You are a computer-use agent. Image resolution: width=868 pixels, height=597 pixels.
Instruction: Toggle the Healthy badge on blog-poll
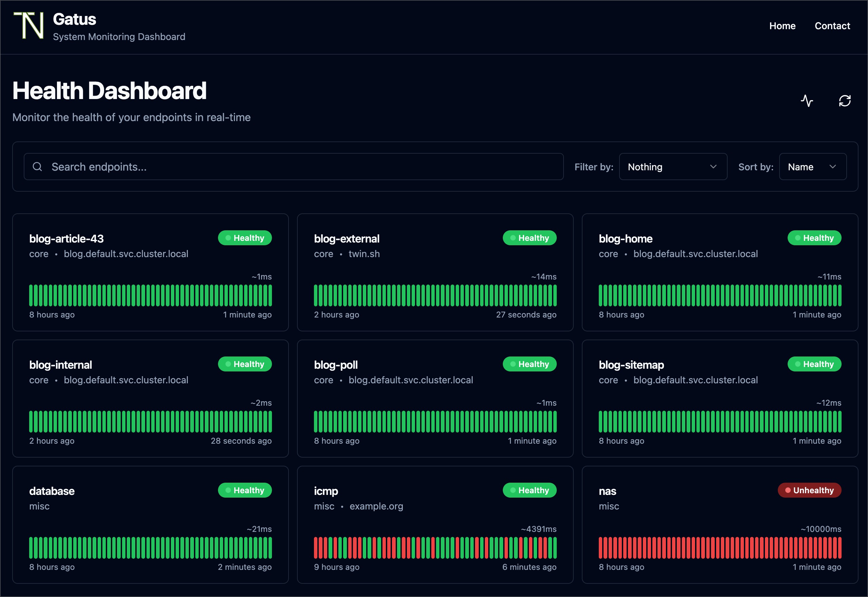[x=530, y=364]
